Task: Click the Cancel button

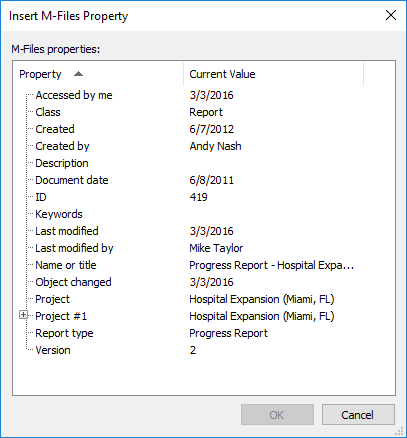Action: pos(358,415)
